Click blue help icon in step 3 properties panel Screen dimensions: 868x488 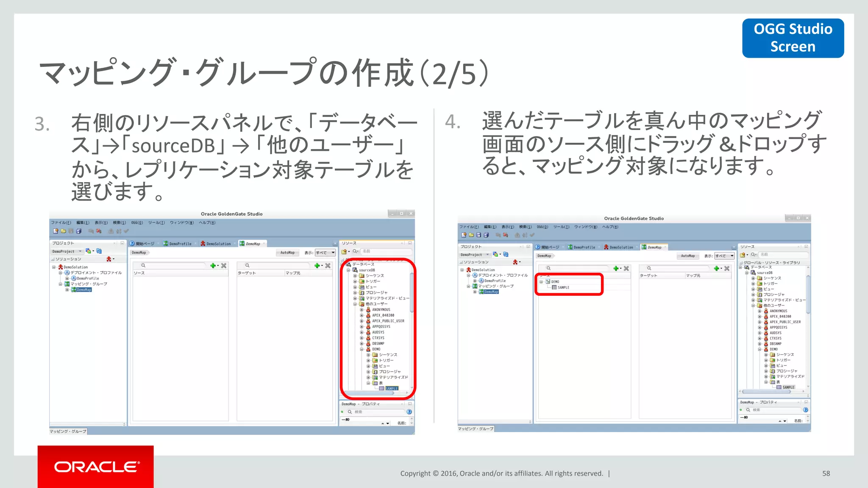pyautogui.click(x=409, y=412)
